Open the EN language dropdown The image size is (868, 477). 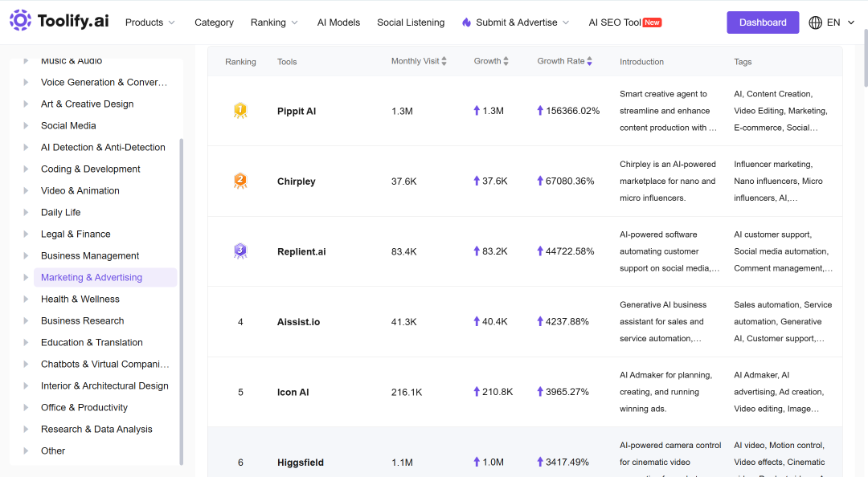pos(841,22)
